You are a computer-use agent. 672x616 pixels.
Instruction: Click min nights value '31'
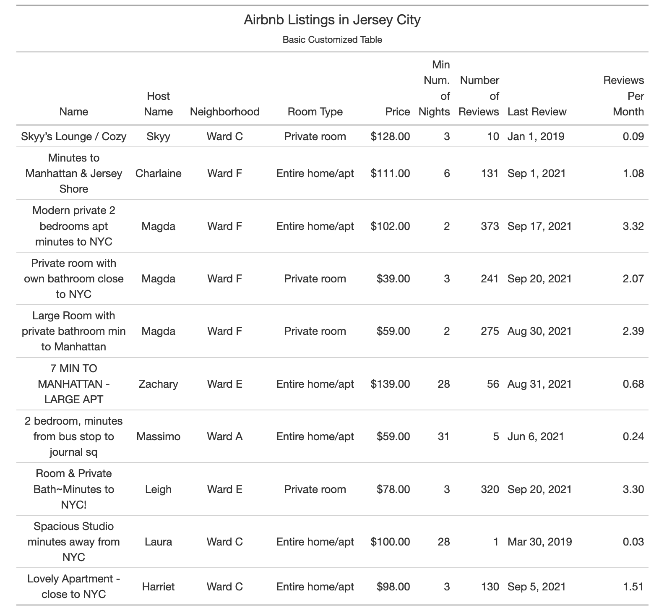(x=443, y=436)
